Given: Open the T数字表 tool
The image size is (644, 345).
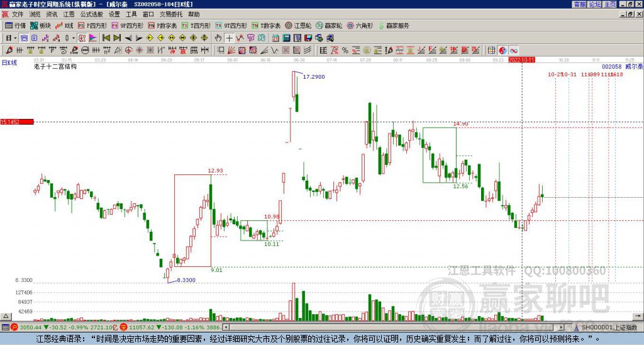Looking at the screenshot, I should (x=266, y=25).
